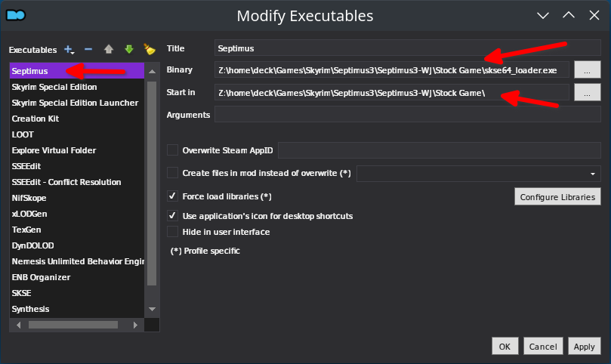Click horizontal scroll-right arrow
Image resolution: width=611 pixels, height=364 pixels.
(135, 325)
